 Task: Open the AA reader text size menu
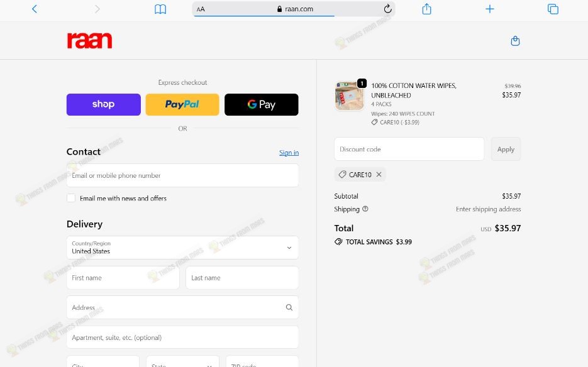(x=201, y=9)
